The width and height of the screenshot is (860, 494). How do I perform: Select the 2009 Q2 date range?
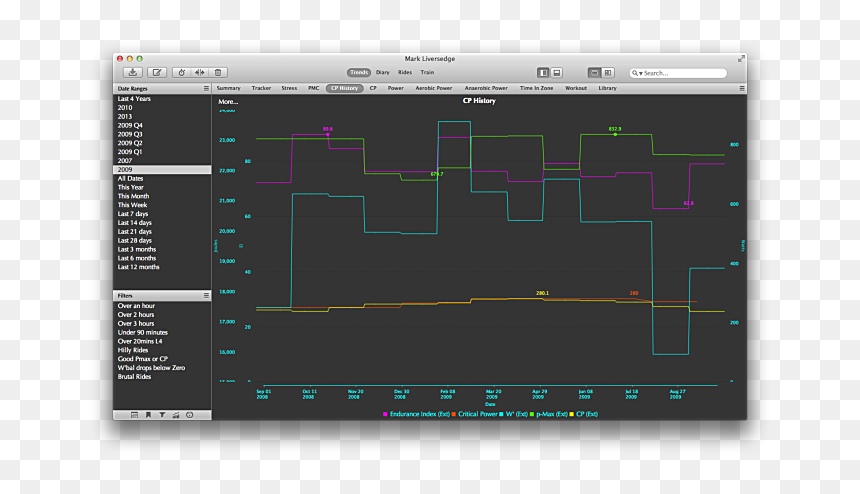click(162, 143)
